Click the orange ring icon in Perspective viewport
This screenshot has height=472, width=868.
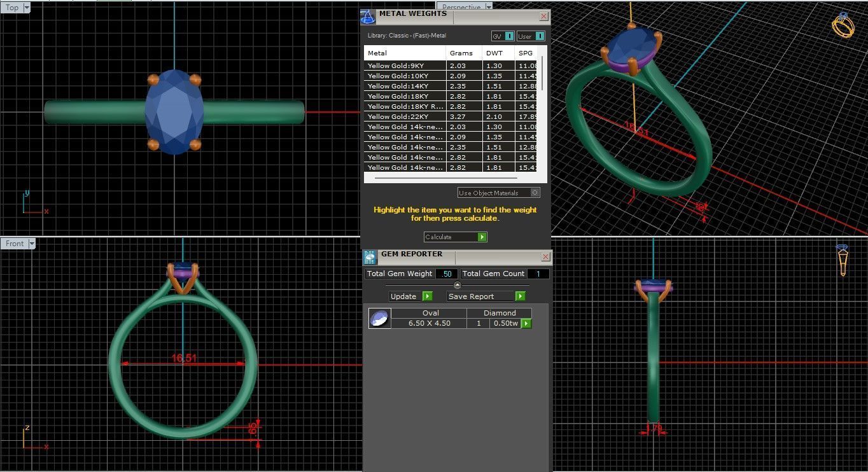point(843,25)
